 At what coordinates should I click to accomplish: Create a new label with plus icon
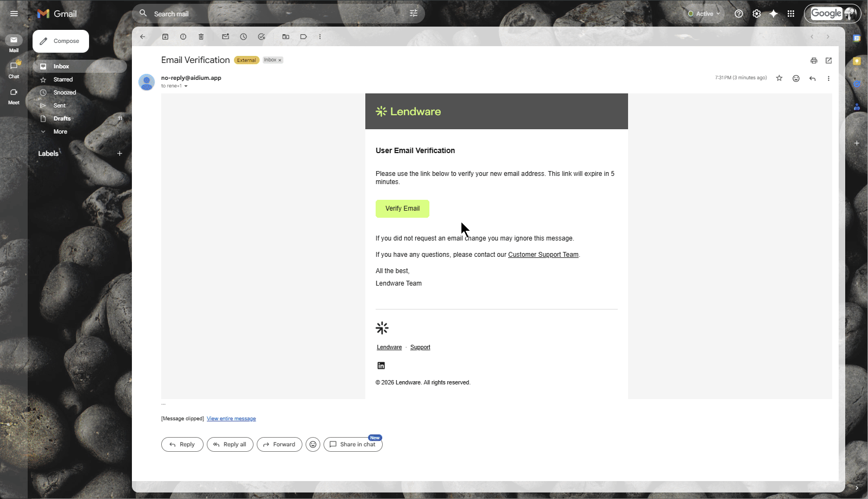click(x=119, y=154)
